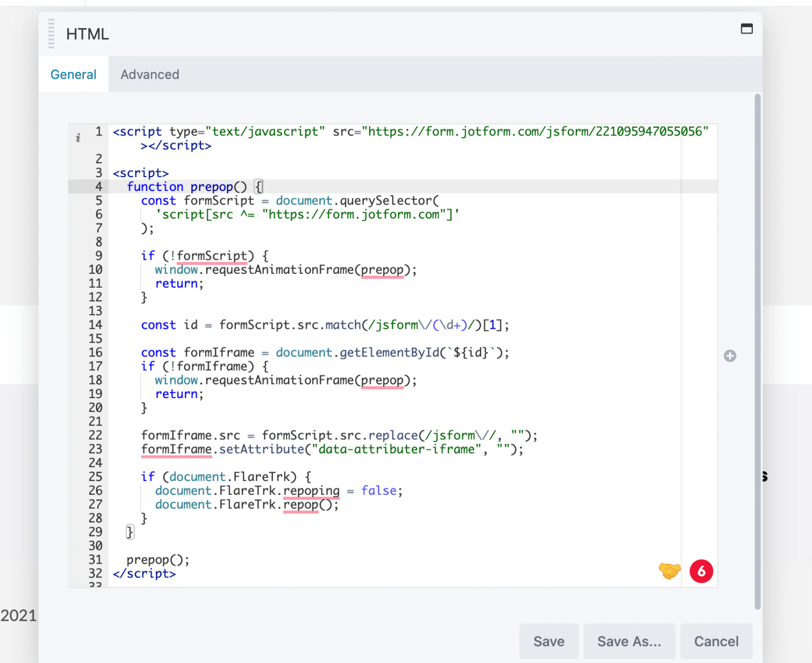The height and width of the screenshot is (663, 812).
Task: Click the opening <script> tag on line 3
Action: pyautogui.click(x=141, y=173)
